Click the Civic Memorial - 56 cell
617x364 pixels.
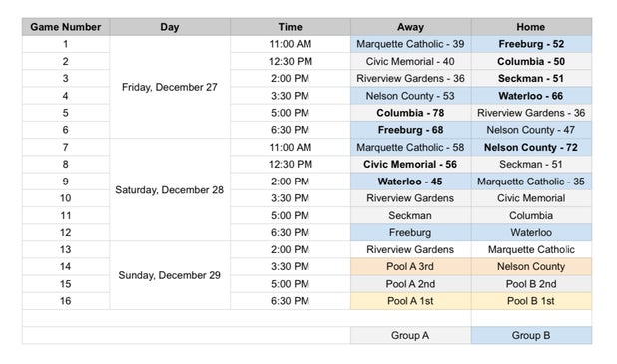[410, 164]
